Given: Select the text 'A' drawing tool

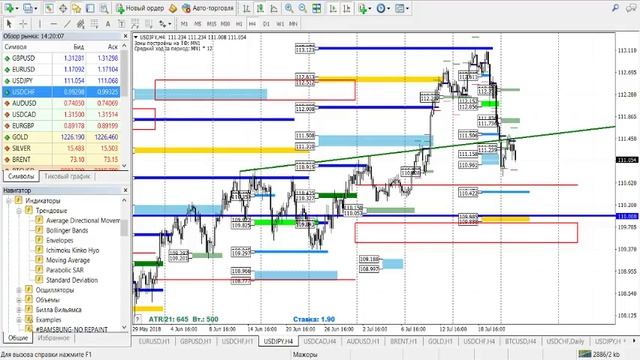Looking at the screenshot, I should point(108,24).
